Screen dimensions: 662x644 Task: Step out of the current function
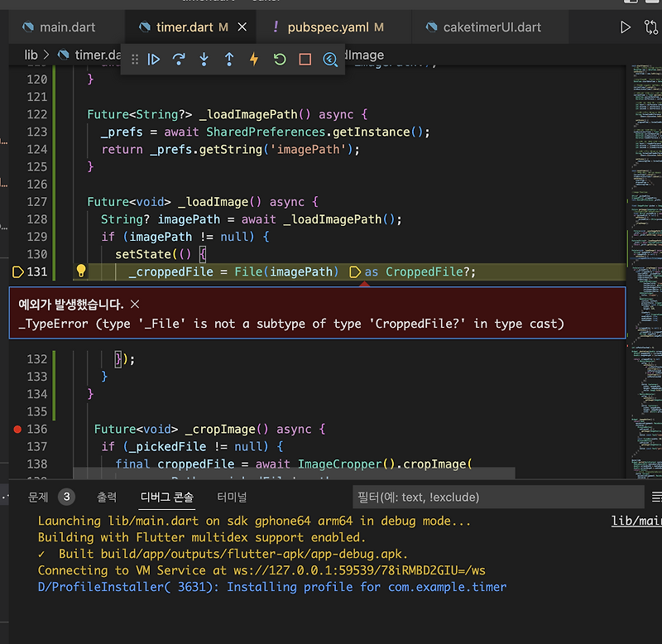point(229,59)
